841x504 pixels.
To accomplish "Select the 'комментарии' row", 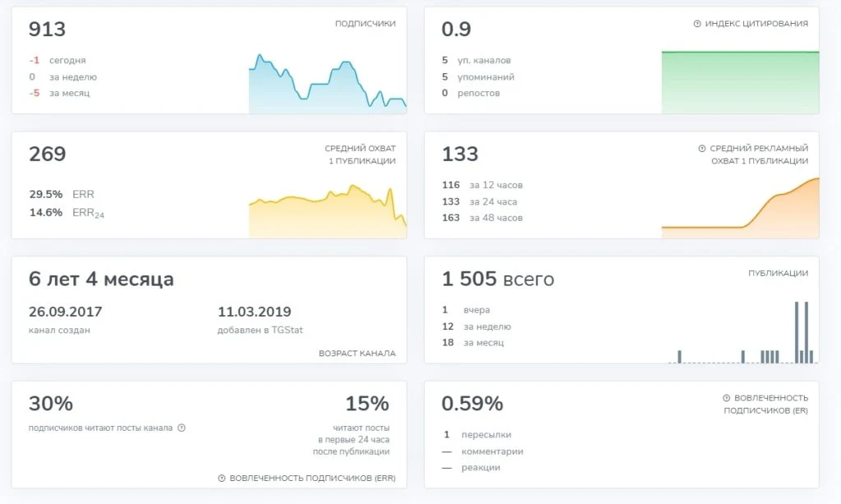I will tap(483, 451).
